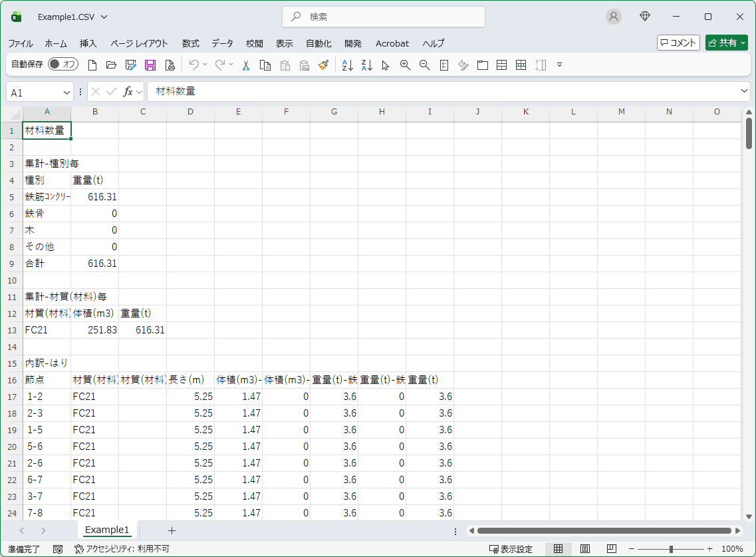Sort ascending A to Z

point(347,65)
